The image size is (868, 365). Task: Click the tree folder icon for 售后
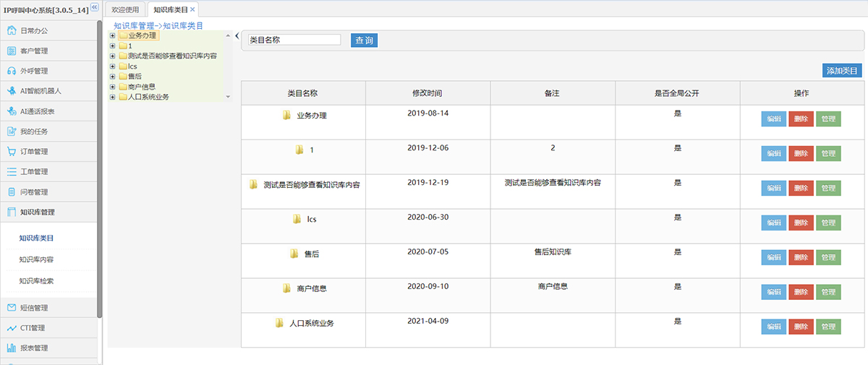(x=122, y=76)
